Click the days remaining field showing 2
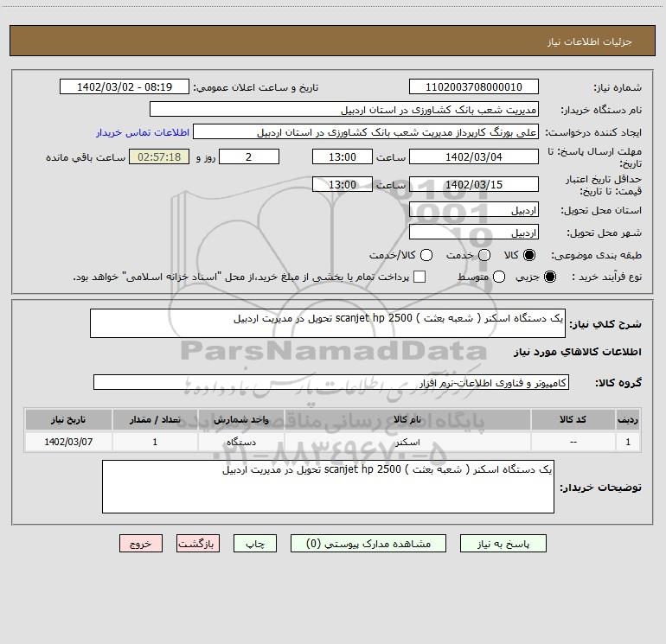 point(249,156)
